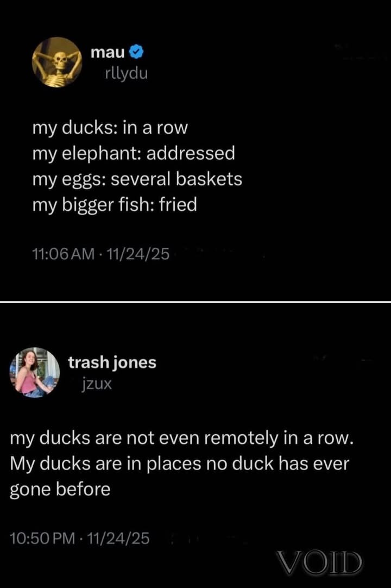Select the "gone before" text line
This screenshot has width=391, height=588.
pyautogui.click(x=60, y=490)
